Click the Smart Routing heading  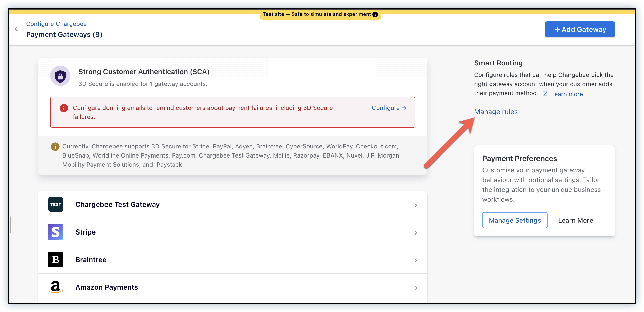[x=498, y=63]
